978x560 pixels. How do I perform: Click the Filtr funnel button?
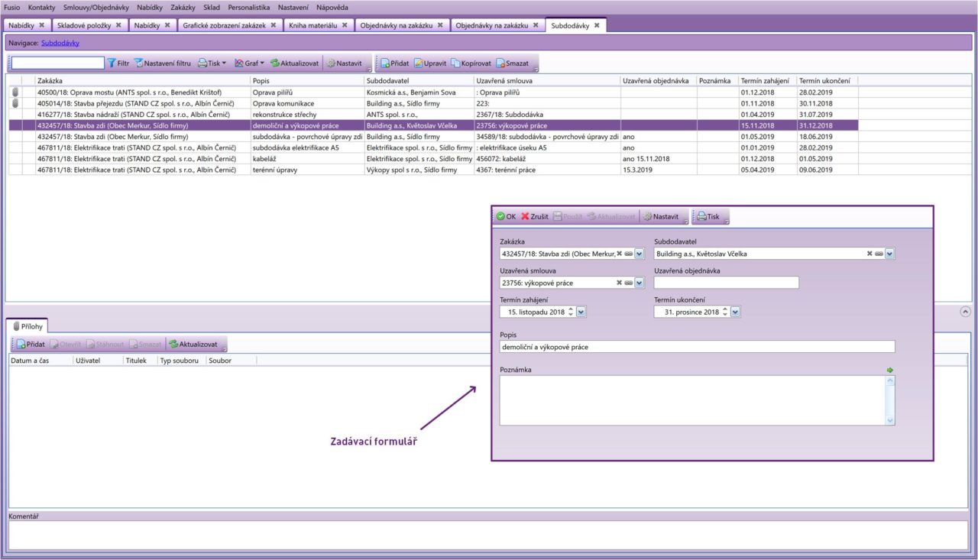[118, 63]
